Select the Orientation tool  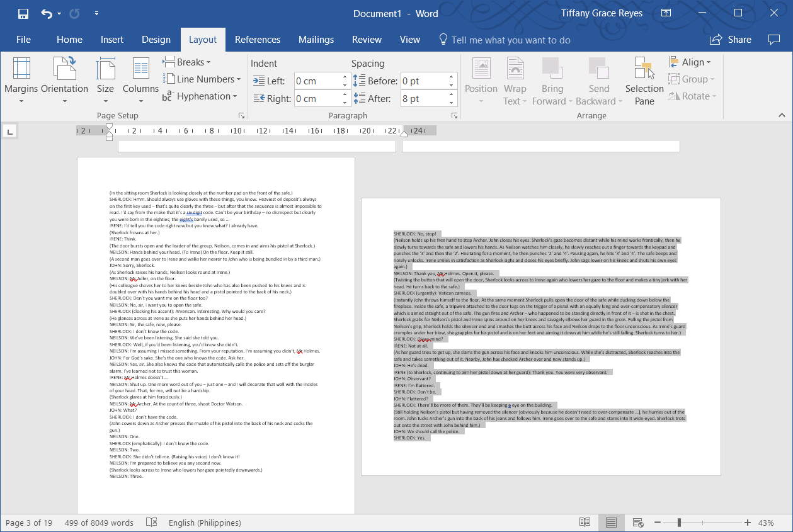click(x=64, y=80)
